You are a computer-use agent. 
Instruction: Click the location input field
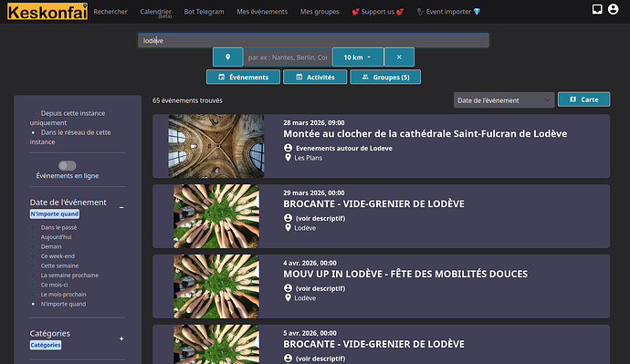click(288, 57)
